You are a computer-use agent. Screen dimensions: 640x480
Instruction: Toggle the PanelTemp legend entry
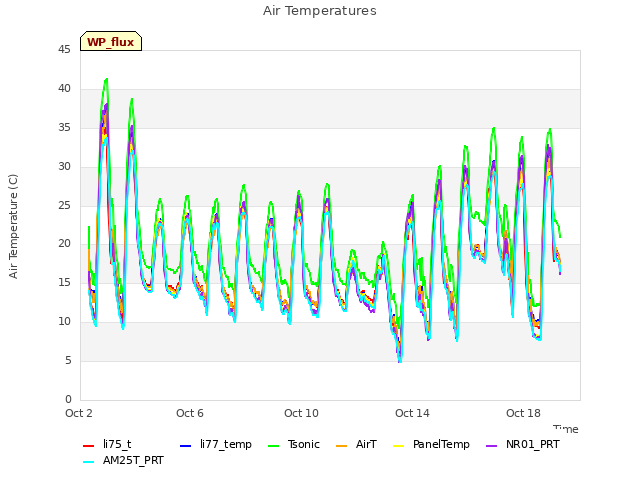[431, 444]
